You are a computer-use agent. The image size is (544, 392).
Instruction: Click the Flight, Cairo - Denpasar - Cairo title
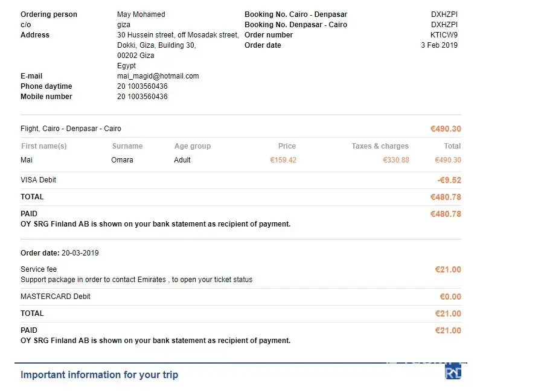coord(71,129)
